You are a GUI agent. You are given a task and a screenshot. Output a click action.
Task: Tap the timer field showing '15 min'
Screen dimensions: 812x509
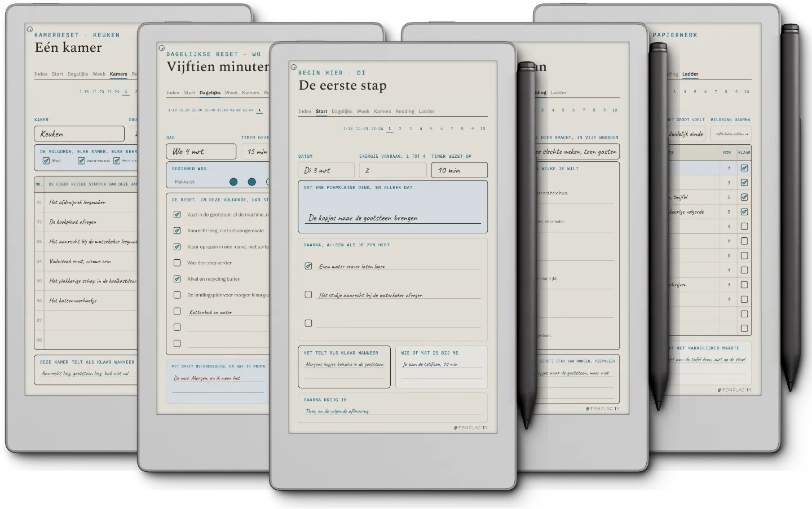pos(255,152)
